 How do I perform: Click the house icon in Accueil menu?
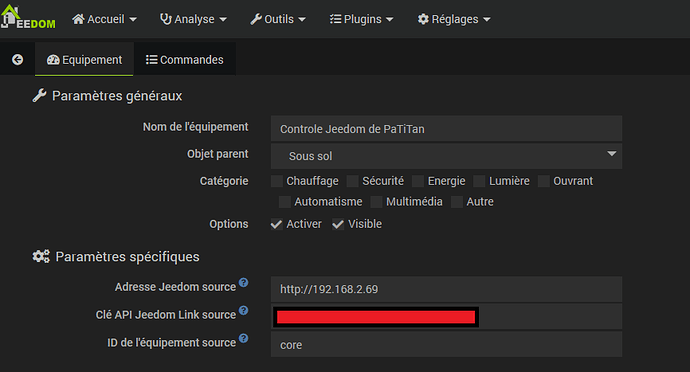click(x=78, y=19)
